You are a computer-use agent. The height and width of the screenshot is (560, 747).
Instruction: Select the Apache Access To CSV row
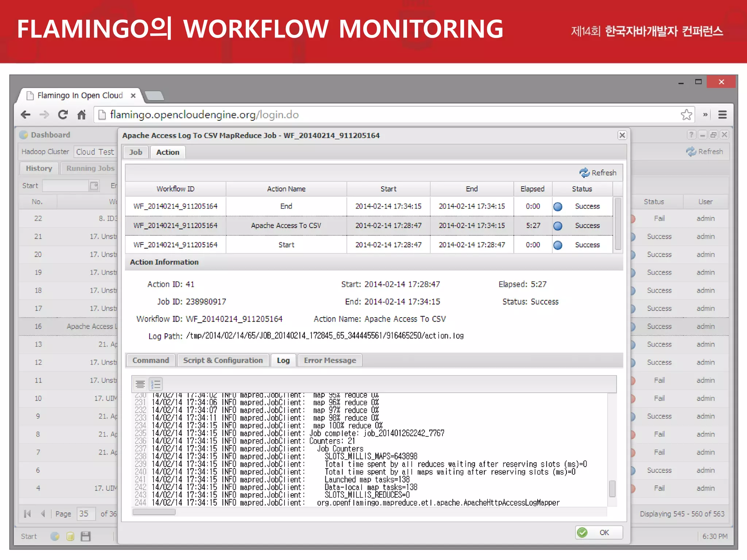pos(369,226)
